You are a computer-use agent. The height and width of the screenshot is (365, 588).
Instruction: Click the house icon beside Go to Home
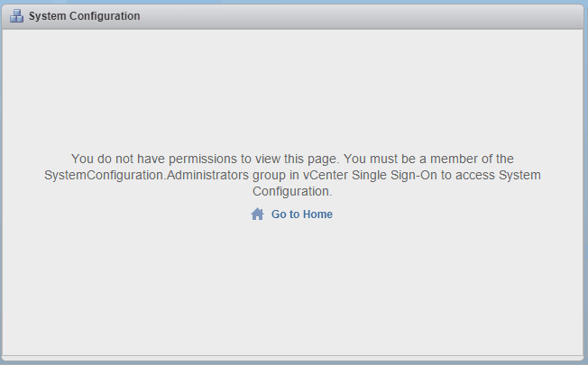click(257, 214)
